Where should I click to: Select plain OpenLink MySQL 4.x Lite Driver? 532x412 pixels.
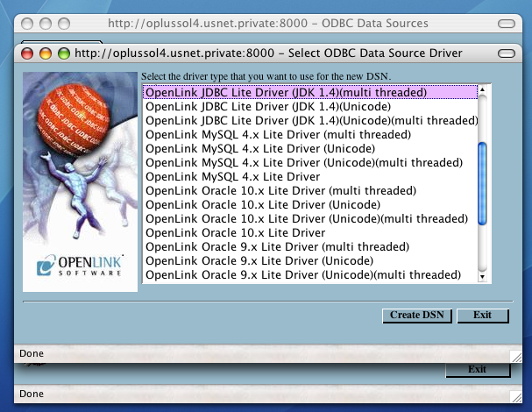(x=232, y=176)
